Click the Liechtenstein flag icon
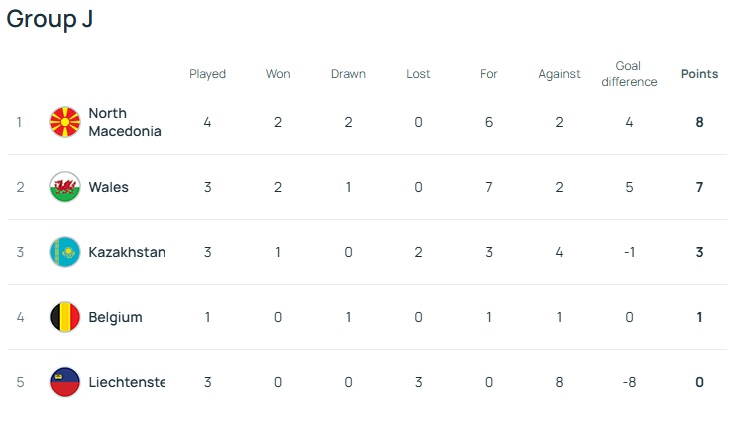The width and height of the screenshot is (746, 421). pyautogui.click(x=65, y=382)
